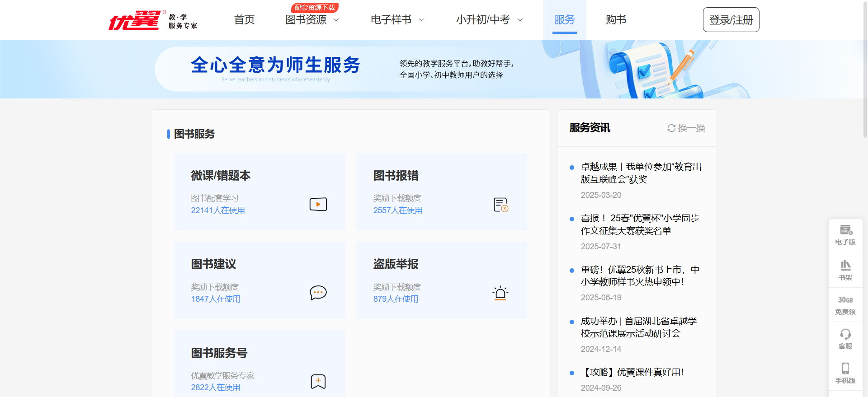Click the chat bubble icon in 图书建议 card
The image size is (868, 397).
click(x=318, y=293)
